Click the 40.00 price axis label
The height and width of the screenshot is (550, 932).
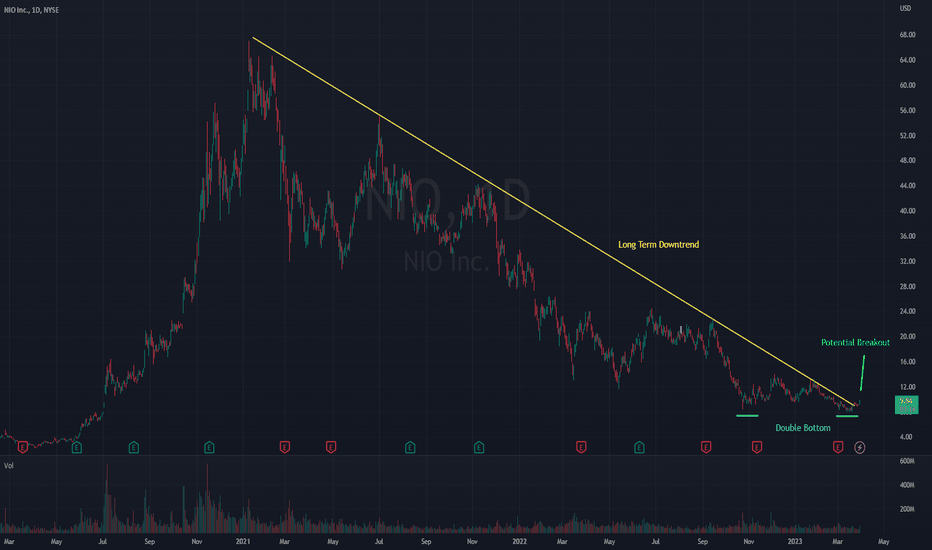coord(907,211)
